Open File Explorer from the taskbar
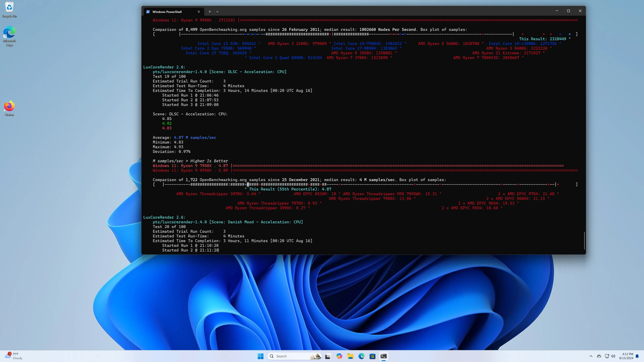Viewport: 644px width, 362px height. coord(350,356)
